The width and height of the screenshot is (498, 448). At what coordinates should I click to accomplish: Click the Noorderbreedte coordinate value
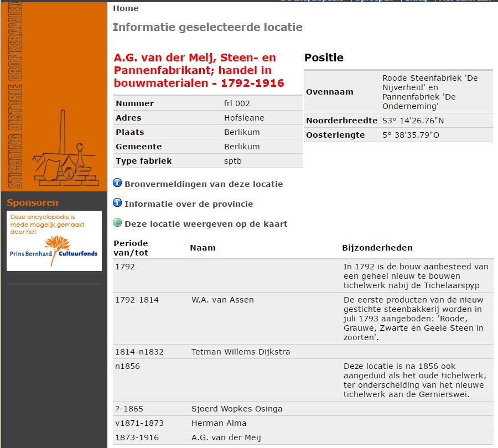413,121
